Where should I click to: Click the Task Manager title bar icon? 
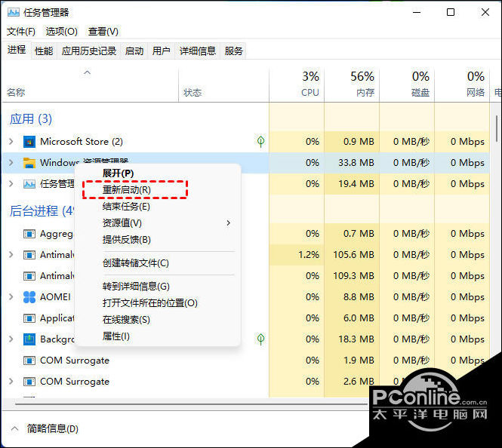pos(13,12)
